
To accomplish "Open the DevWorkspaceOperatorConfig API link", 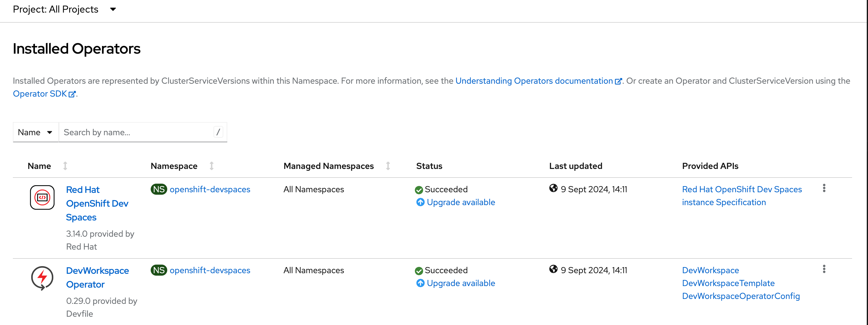I will [x=741, y=296].
